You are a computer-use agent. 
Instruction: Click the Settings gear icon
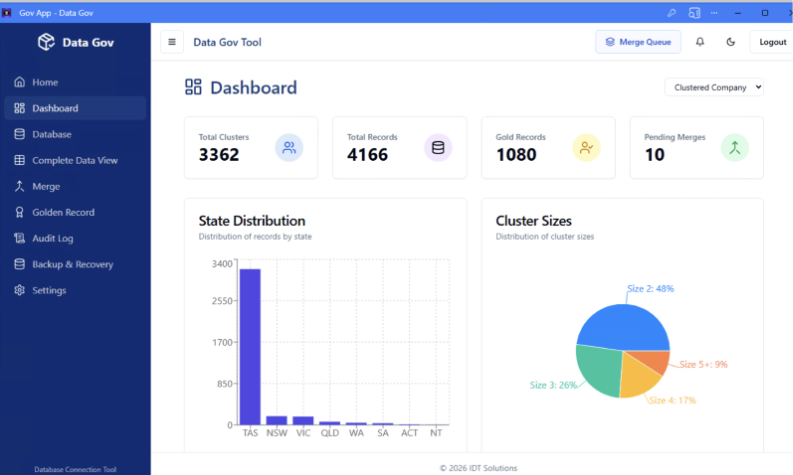pyautogui.click(x=19, y=290)
